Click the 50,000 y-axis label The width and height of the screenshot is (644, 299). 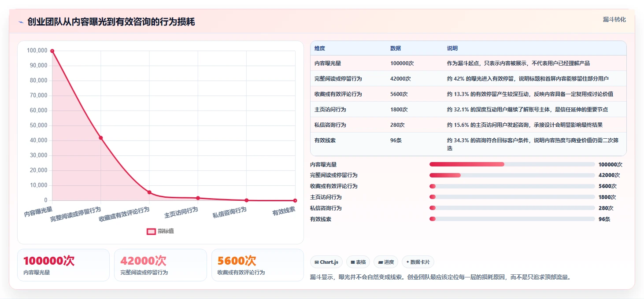pos(38,126)
